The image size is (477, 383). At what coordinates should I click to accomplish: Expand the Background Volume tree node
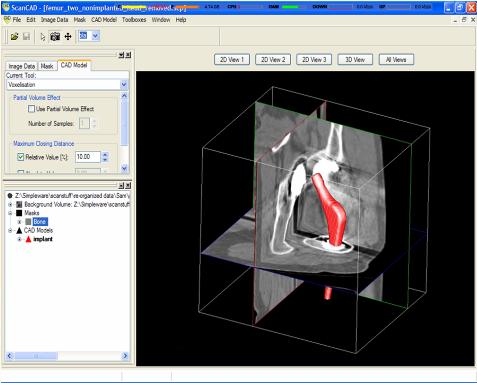click(x=10, y=204)
